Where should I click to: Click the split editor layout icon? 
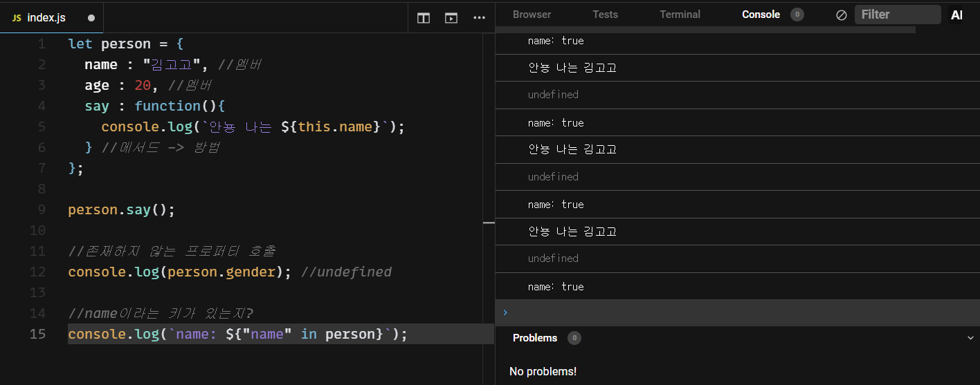(x=424, y=18)
